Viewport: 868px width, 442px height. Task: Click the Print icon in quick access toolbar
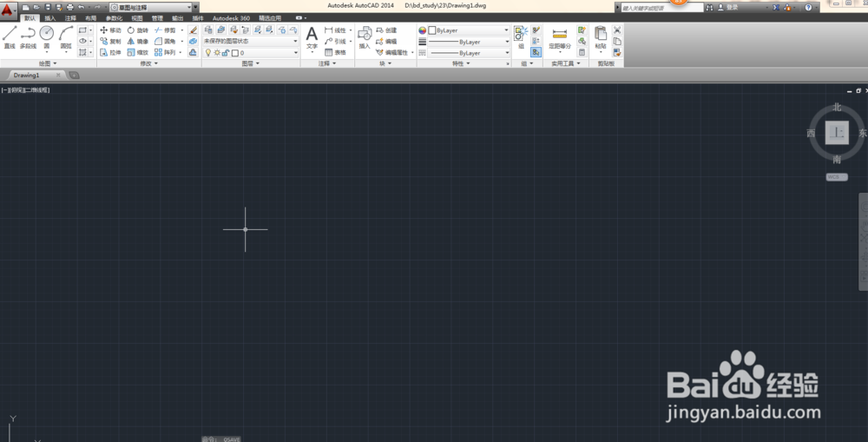pos(69,7)
